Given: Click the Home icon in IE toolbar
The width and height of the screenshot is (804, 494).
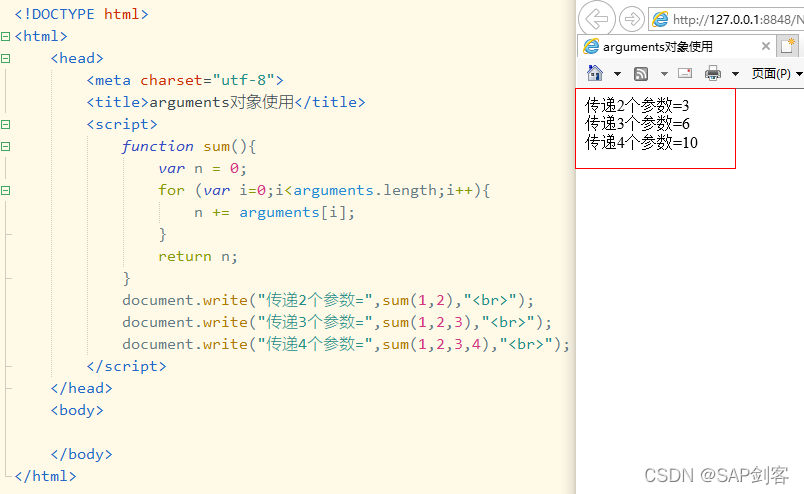Looking at the screenshot, I should click(595, 73).
